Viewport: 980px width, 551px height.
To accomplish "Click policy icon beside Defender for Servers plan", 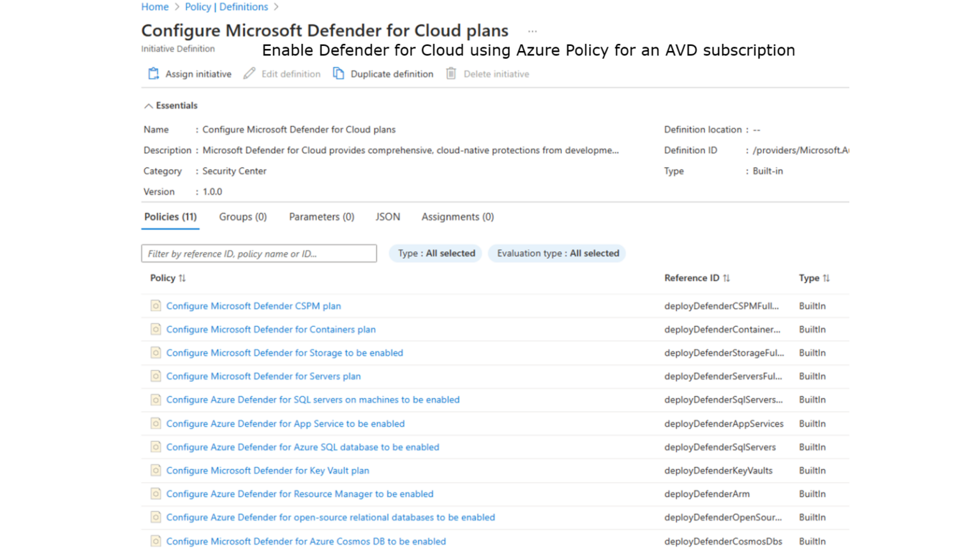I will click(156, 376).
